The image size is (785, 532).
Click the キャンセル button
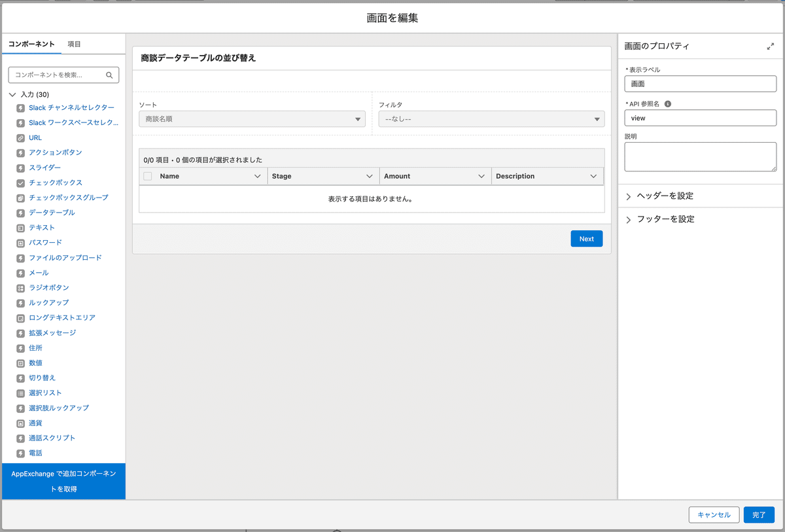pos(714,515)
